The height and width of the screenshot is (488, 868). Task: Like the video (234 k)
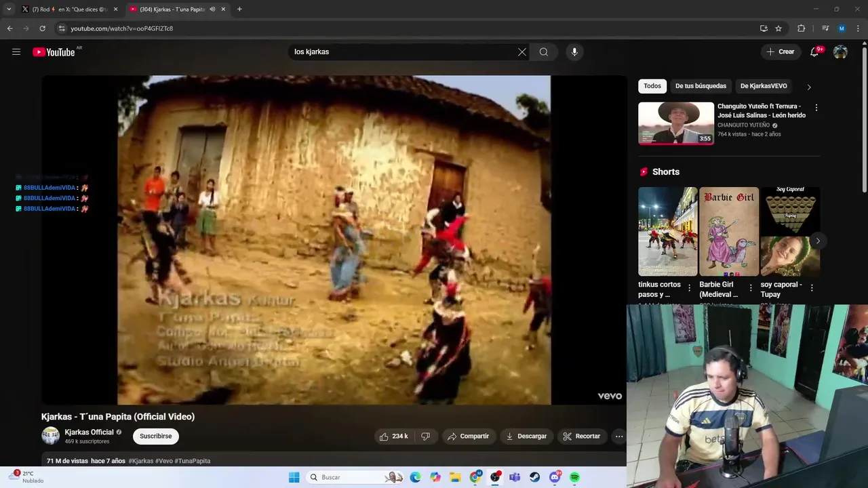393,436
